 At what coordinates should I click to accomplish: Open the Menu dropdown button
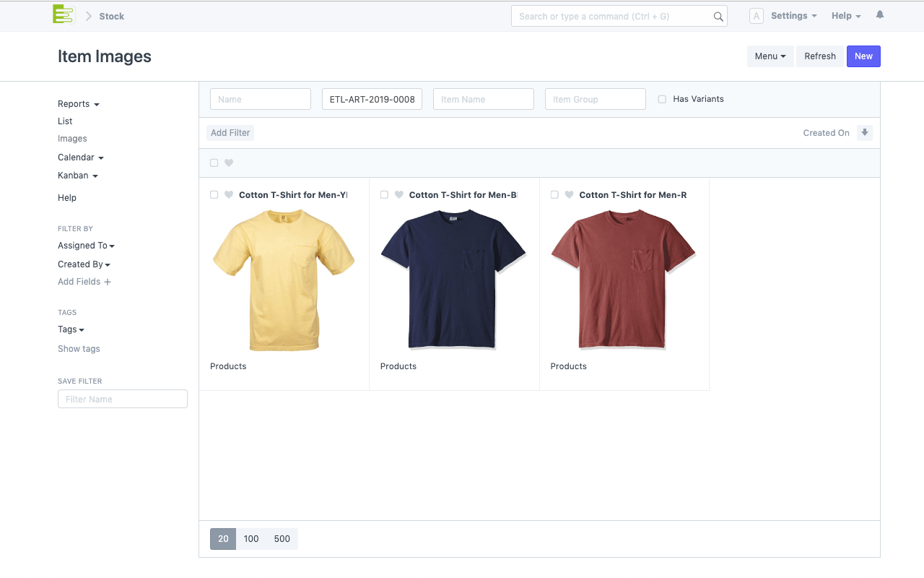(x=770, y=56)
